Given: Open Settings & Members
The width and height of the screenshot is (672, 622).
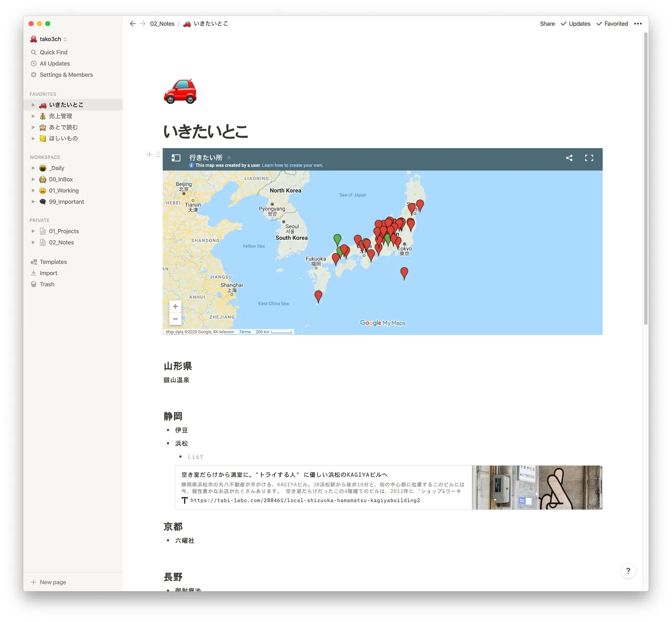Looking at the screenshot, I should coord(66,75).
